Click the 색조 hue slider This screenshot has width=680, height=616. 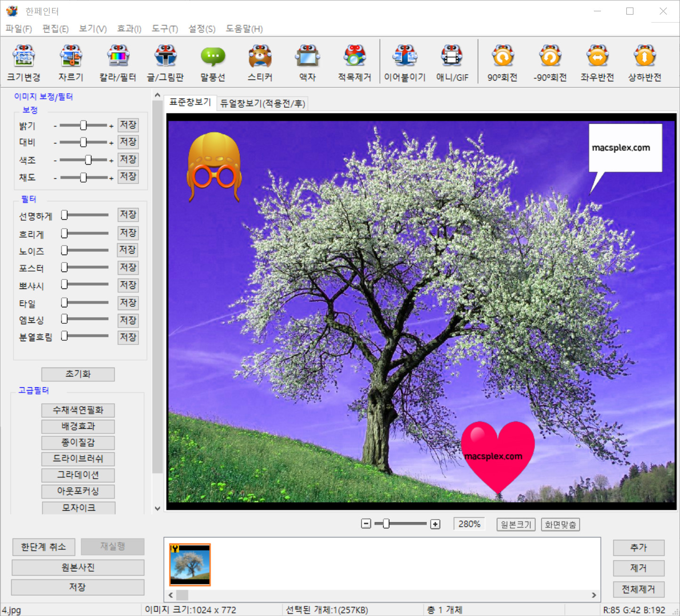coord(83,160)
